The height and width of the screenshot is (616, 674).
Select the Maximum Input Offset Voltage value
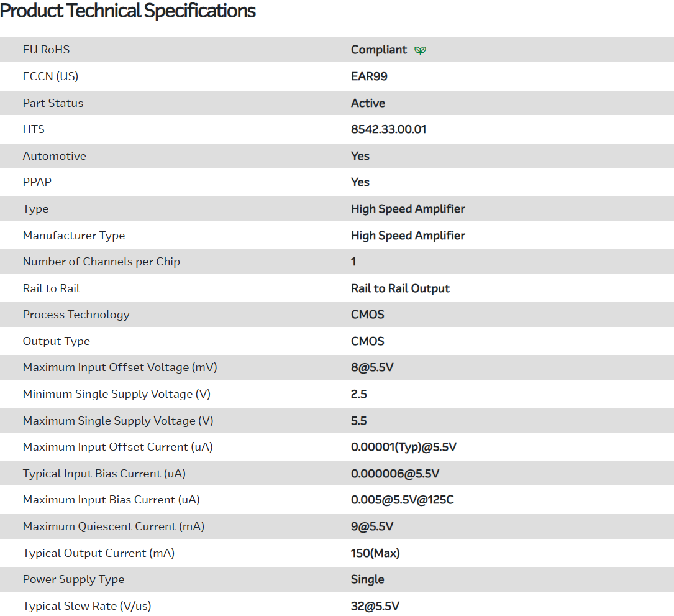point(372,367)
